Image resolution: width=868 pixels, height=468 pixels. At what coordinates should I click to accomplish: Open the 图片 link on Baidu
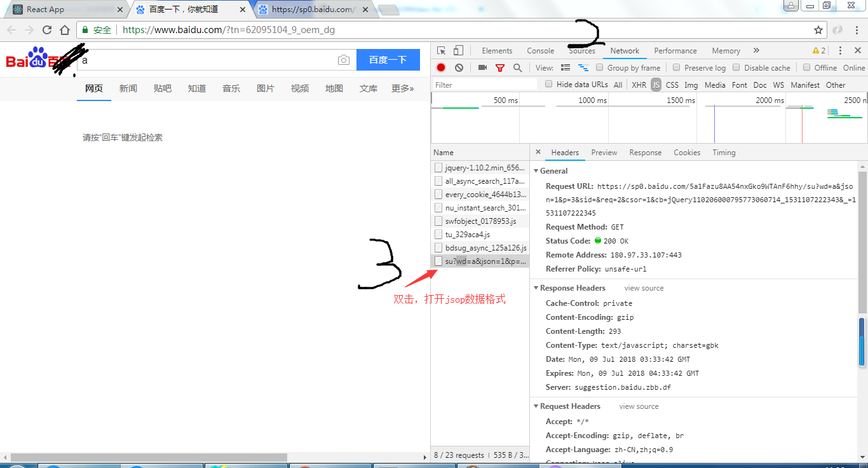point(266,88)
